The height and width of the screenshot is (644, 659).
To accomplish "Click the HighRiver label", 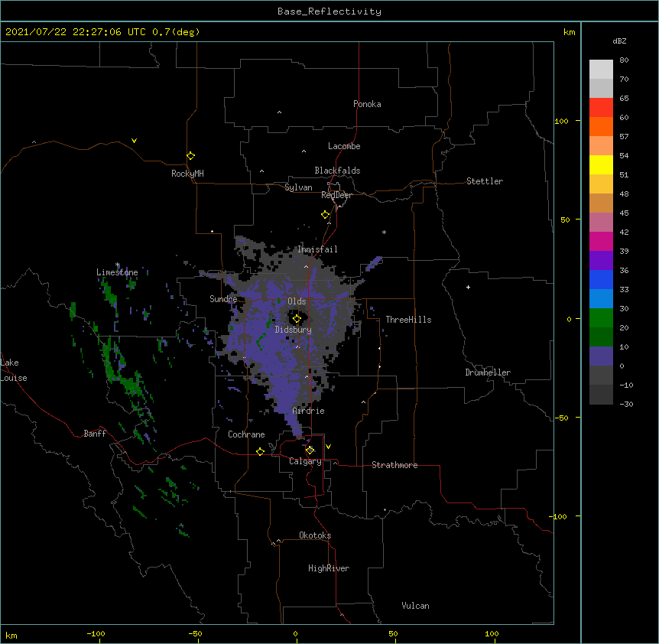I will tap(329, 568).
